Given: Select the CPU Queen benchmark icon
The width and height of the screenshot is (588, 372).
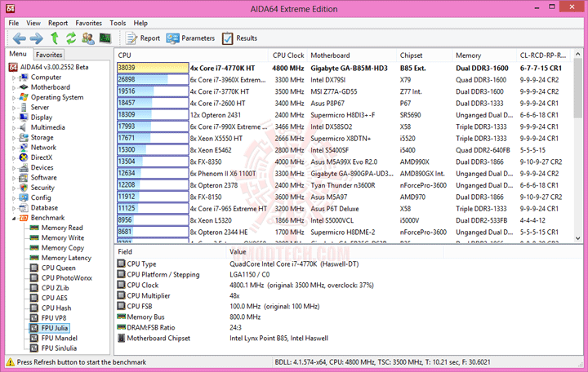Looking at the screenshot, I should 34,268.
